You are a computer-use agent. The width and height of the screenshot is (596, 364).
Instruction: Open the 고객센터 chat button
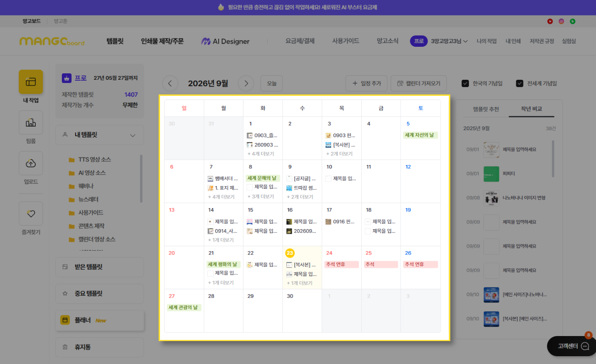573,346
